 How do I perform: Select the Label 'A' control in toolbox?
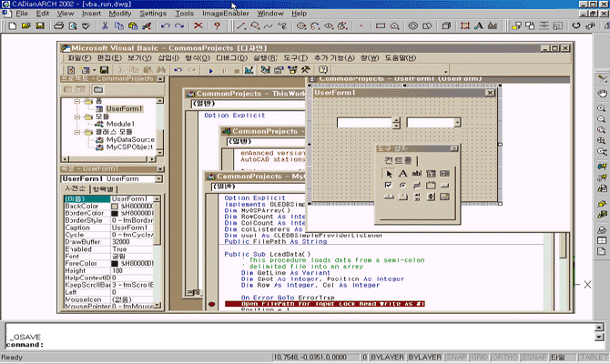[402, 174]
